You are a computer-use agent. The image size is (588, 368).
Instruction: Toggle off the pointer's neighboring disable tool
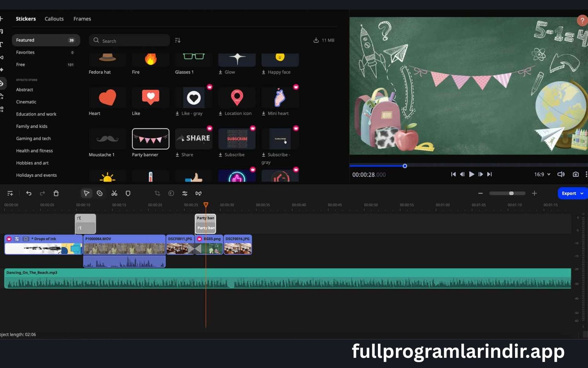pos(100,193)
